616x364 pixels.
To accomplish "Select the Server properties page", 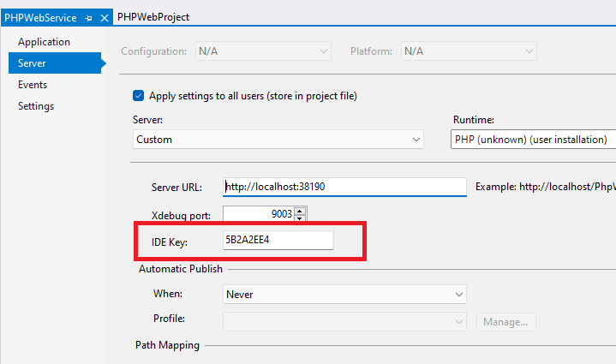I will click(x=33, y=63).
